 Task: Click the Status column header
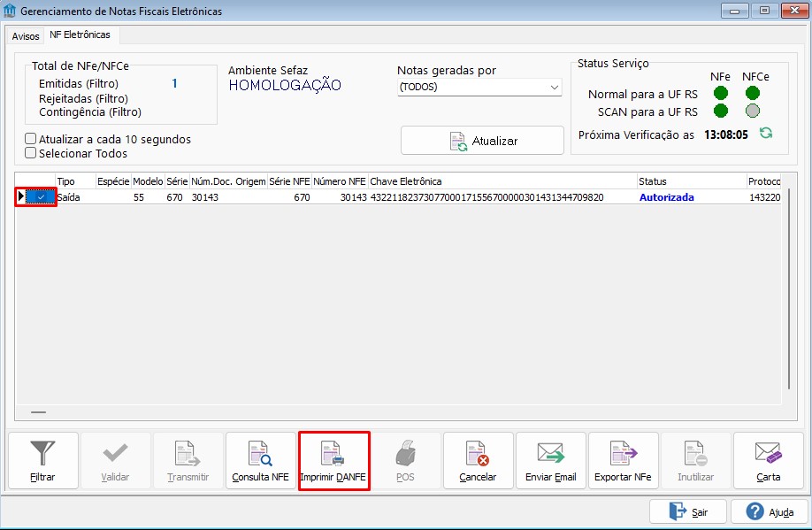[692, 181]
